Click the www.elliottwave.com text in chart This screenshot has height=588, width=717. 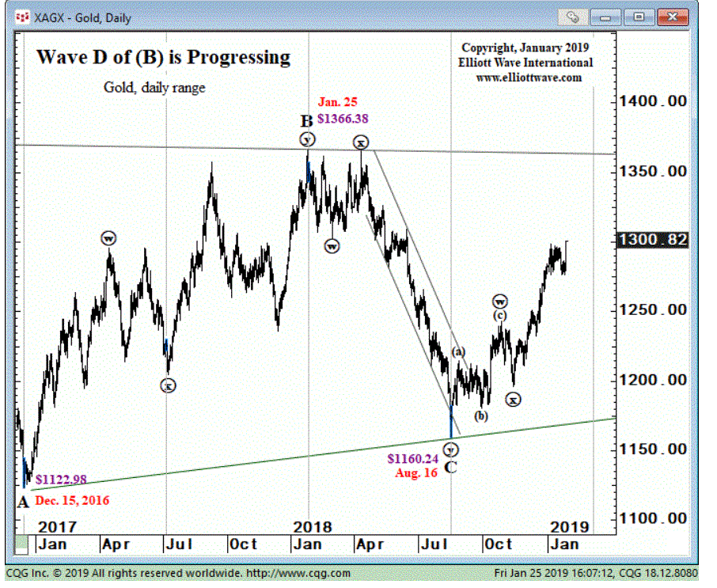coord(528,78)
